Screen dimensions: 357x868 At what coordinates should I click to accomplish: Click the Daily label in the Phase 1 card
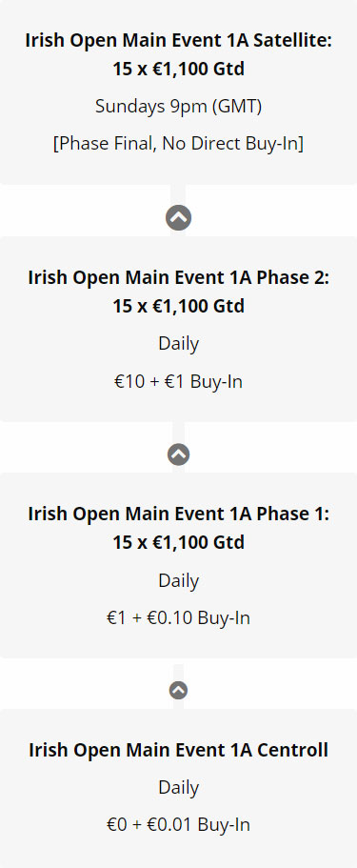(x=178, y=580)
